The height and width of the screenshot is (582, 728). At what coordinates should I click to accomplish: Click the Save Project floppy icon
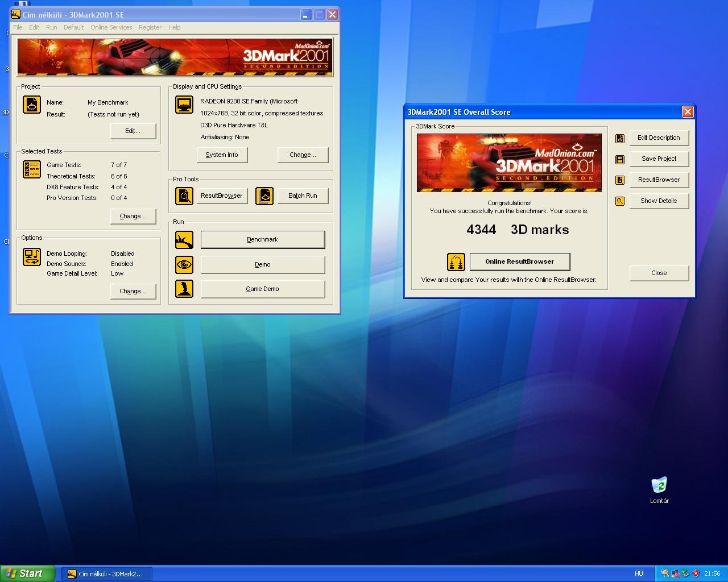point(620,159)
